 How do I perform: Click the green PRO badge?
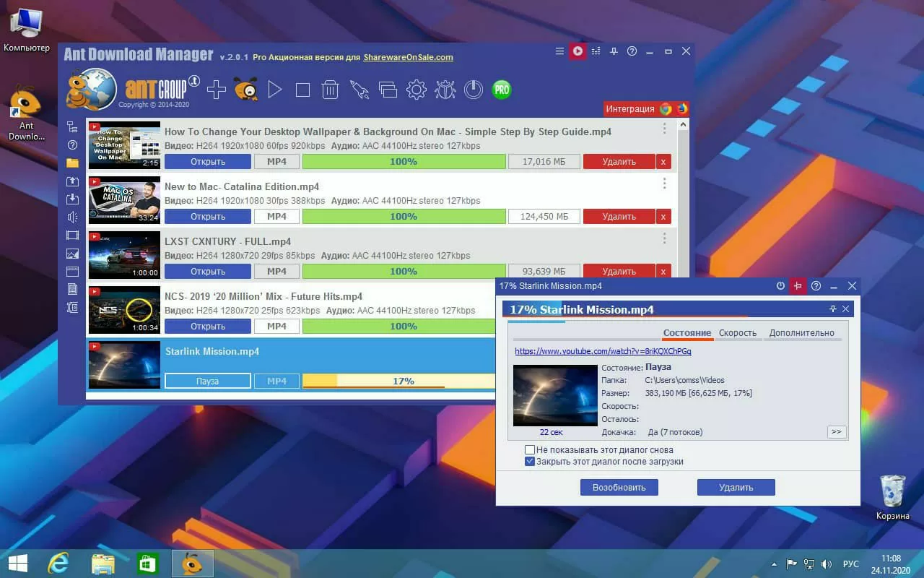(501, 90)
